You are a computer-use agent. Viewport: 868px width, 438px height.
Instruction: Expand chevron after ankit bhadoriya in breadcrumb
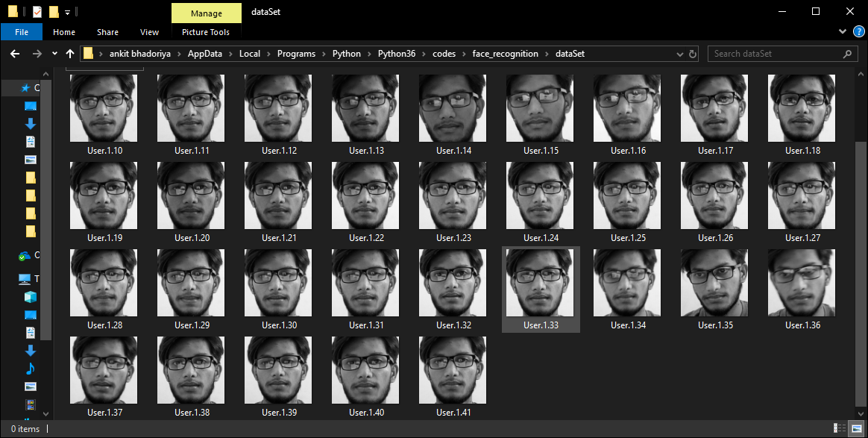coord(180,54)
